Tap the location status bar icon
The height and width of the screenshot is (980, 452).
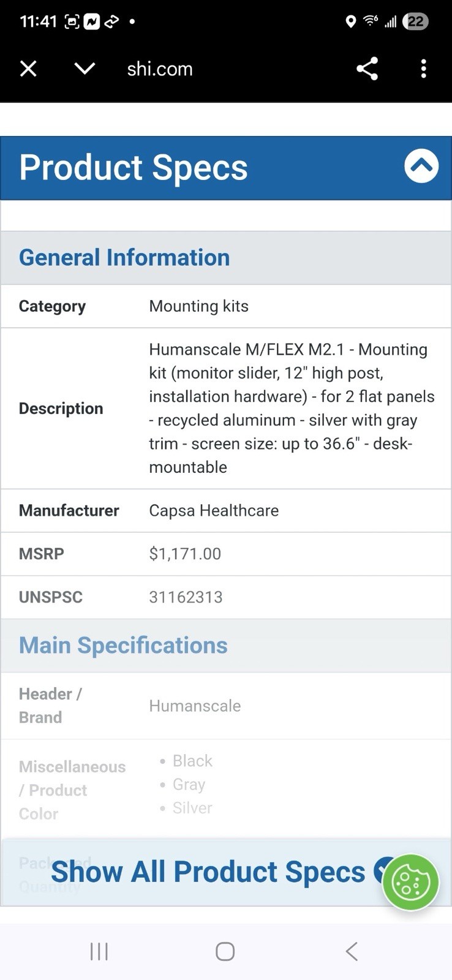point(350,22)
